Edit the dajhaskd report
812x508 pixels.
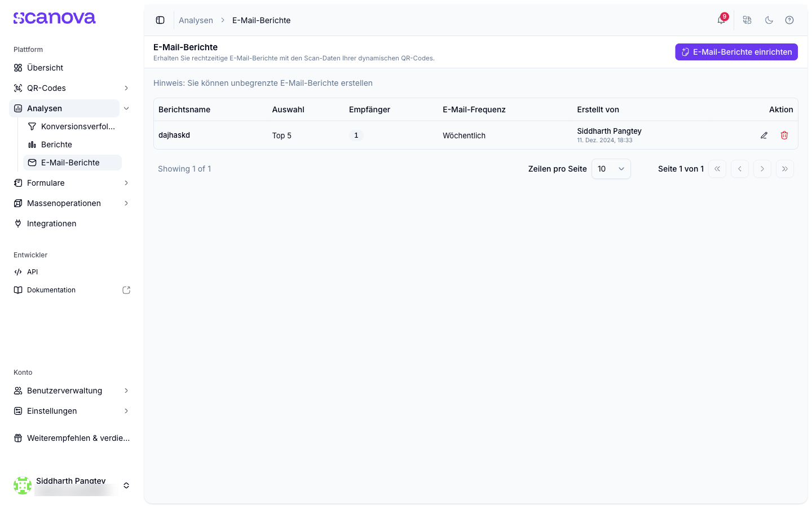764,135
